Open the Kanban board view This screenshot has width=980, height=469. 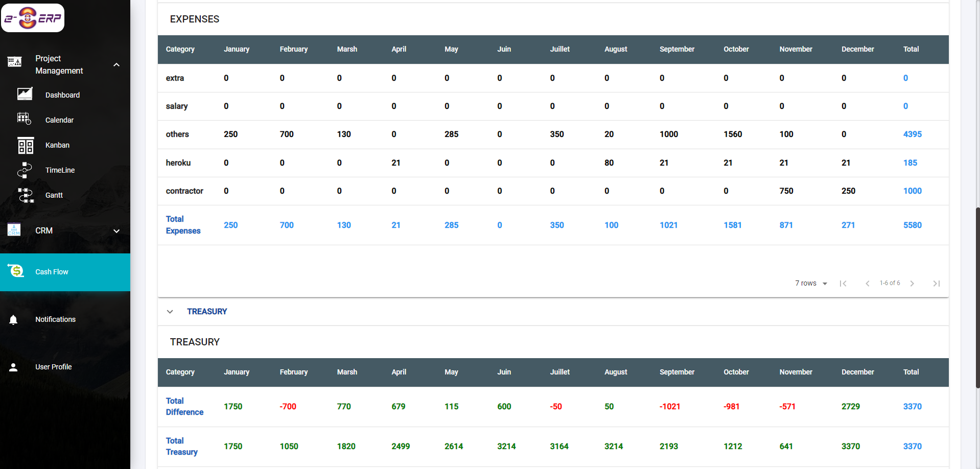pyautogui.click(x=26, y=145)
